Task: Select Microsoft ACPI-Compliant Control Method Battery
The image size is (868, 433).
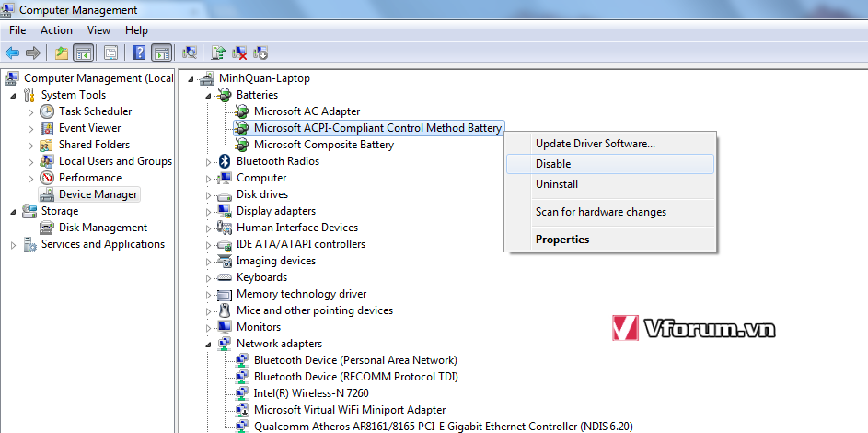Action: point(377,128)
